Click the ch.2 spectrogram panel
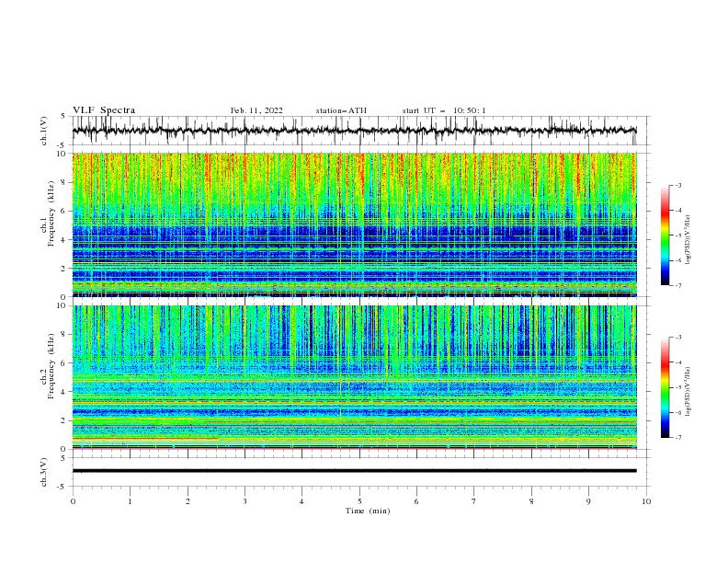728x563 pixels. (x=354, y=377)
